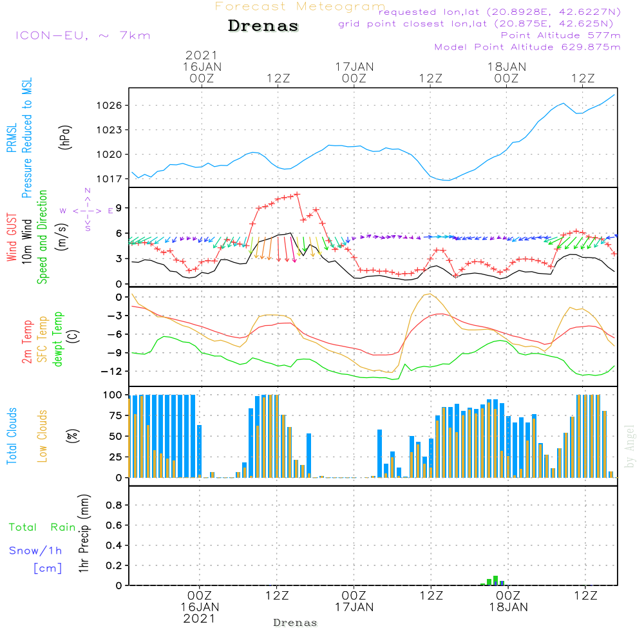The width and height of the screenshot is (644, 644).
Task: Click the 'PRMSL' axis label
Action: [12, 138]
